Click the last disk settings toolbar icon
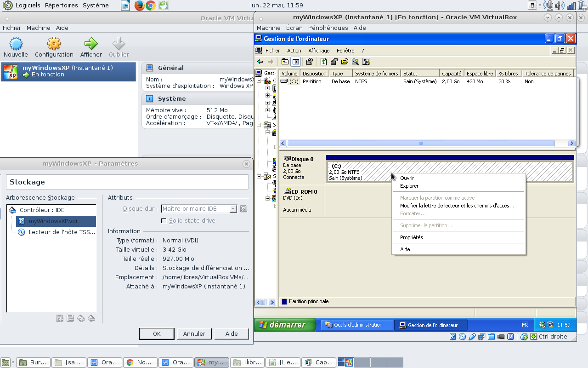 (366, 62)
